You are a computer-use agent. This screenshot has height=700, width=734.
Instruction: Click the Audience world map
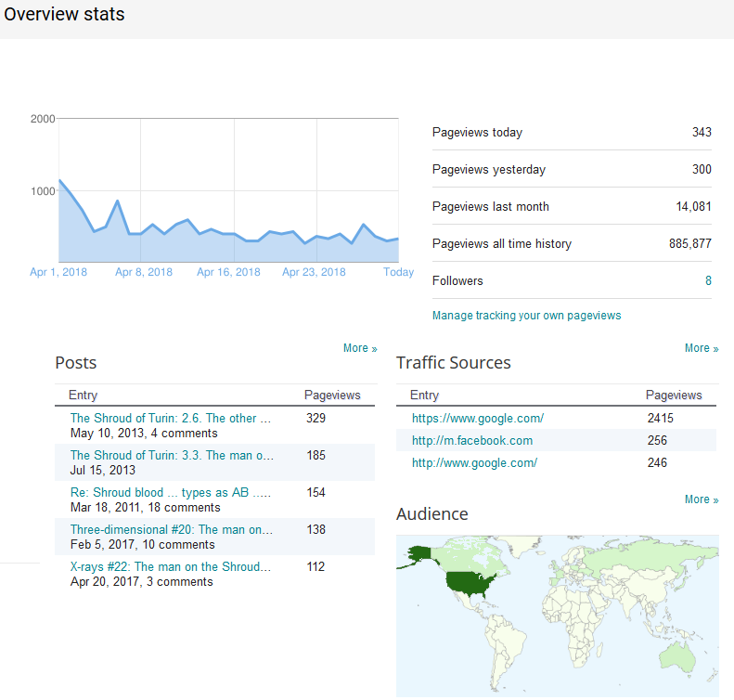[x=557, y=616]
